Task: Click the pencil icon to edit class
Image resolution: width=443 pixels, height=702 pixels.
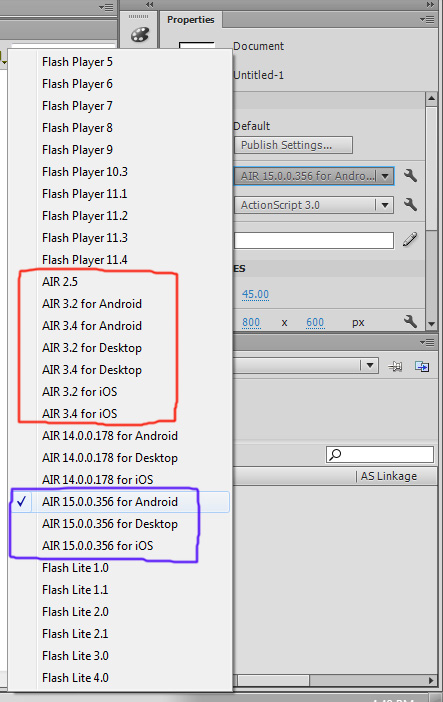Action: click(410, 240)
